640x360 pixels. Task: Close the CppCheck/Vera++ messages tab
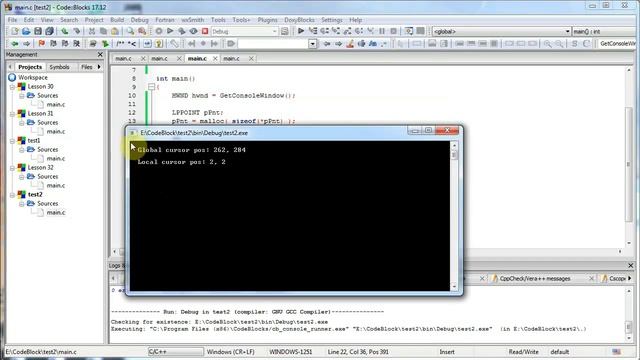pos(591,278)
